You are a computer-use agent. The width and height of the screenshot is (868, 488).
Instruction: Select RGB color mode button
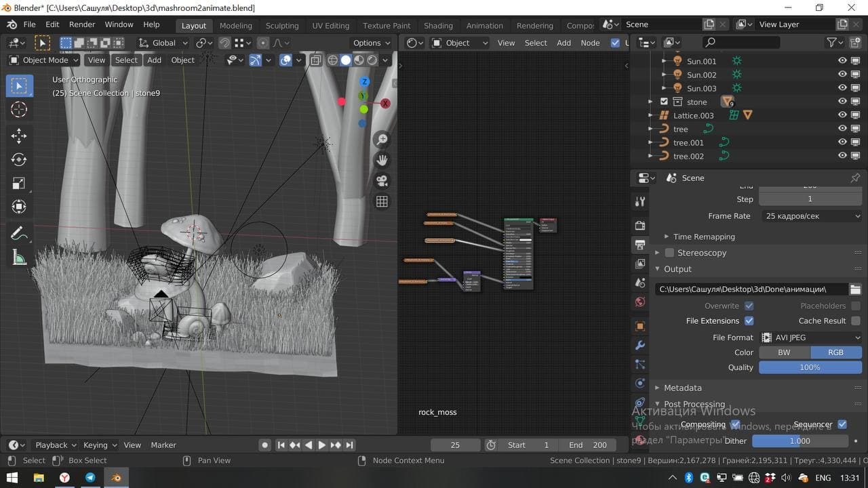(836, 352)
